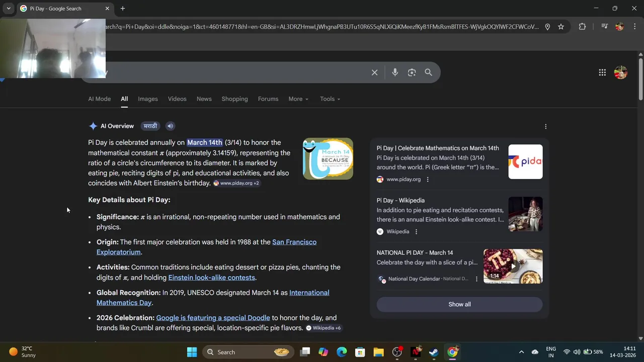Open Google special Doodle link
Screen dimensions: 644x362
click(213, 318)
